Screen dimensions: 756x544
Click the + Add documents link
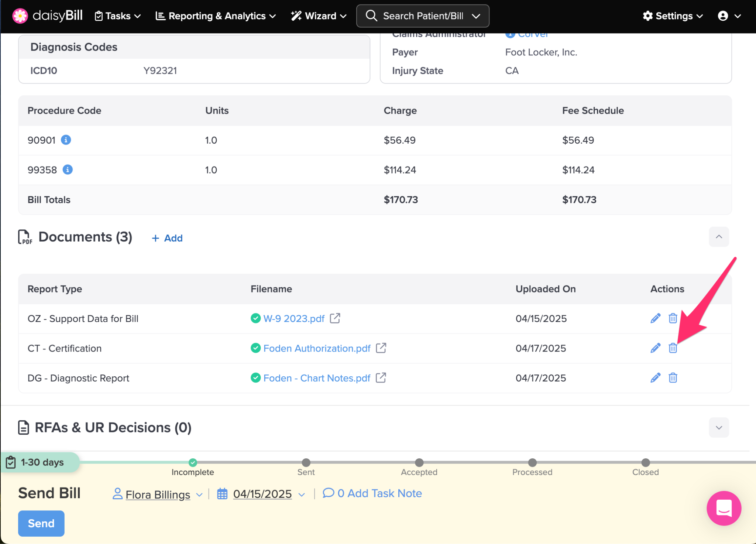click(167, 238)
